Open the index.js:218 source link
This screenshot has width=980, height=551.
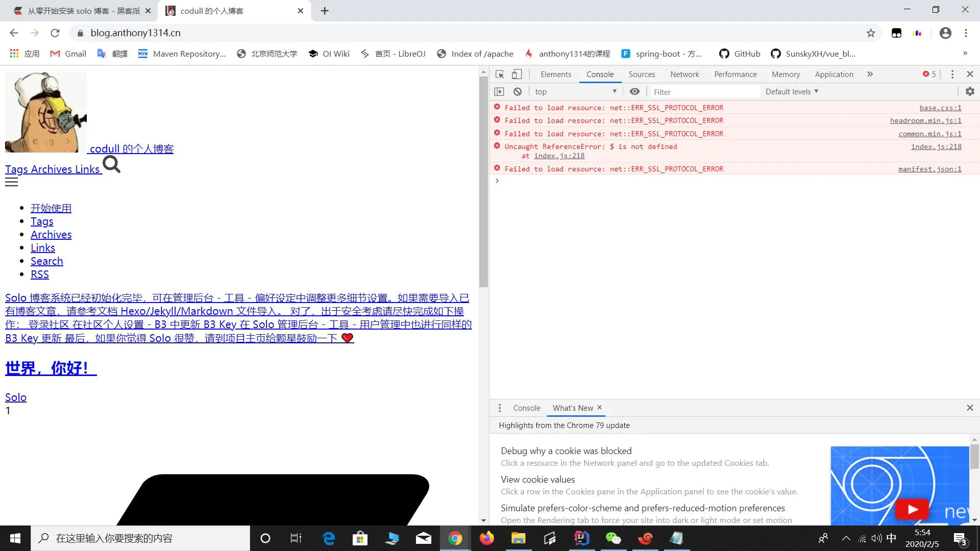click(936, 147)
